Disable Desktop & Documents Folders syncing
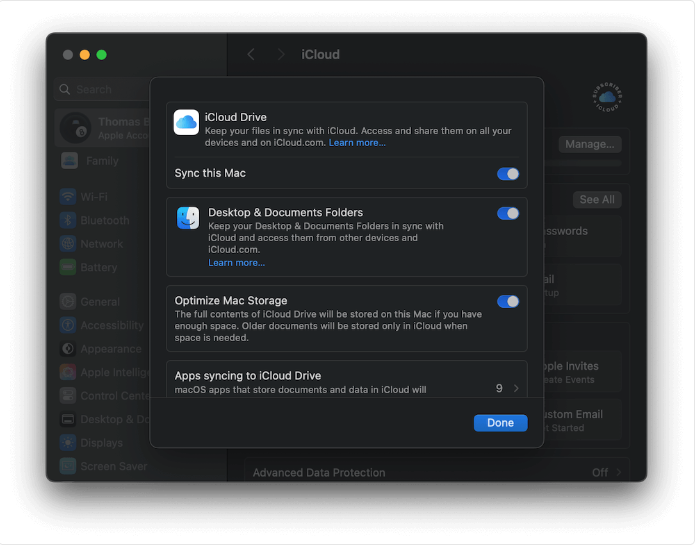This screenshot has height=545, width=695. tap(508, 213)
